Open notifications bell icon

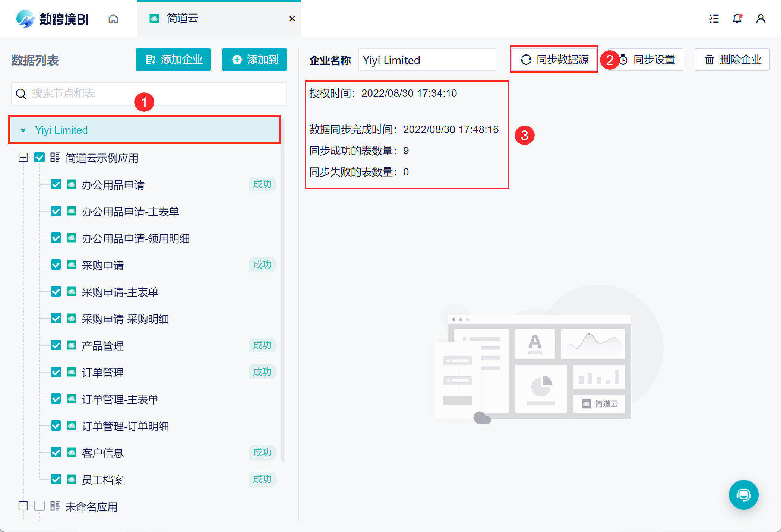737,19
